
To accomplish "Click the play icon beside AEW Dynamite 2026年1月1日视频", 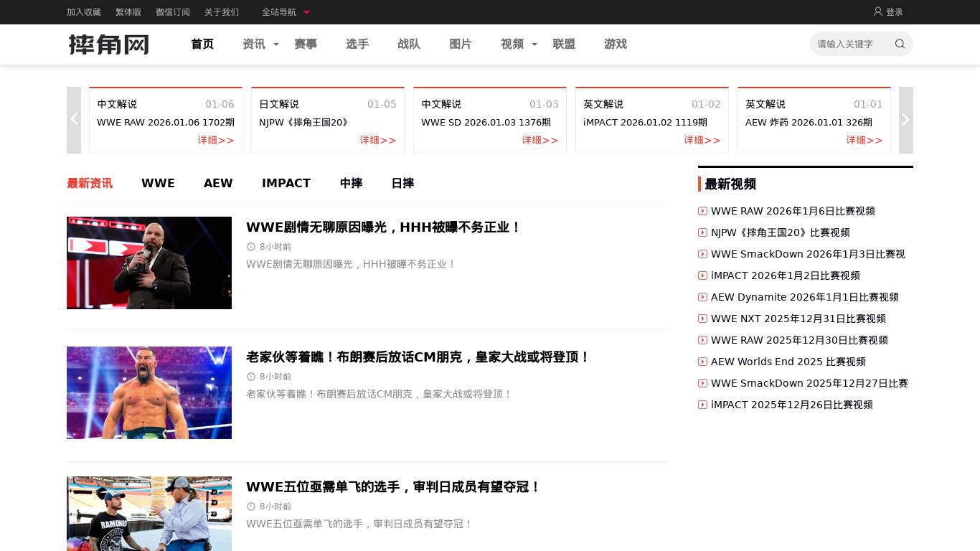I will 702,297.
